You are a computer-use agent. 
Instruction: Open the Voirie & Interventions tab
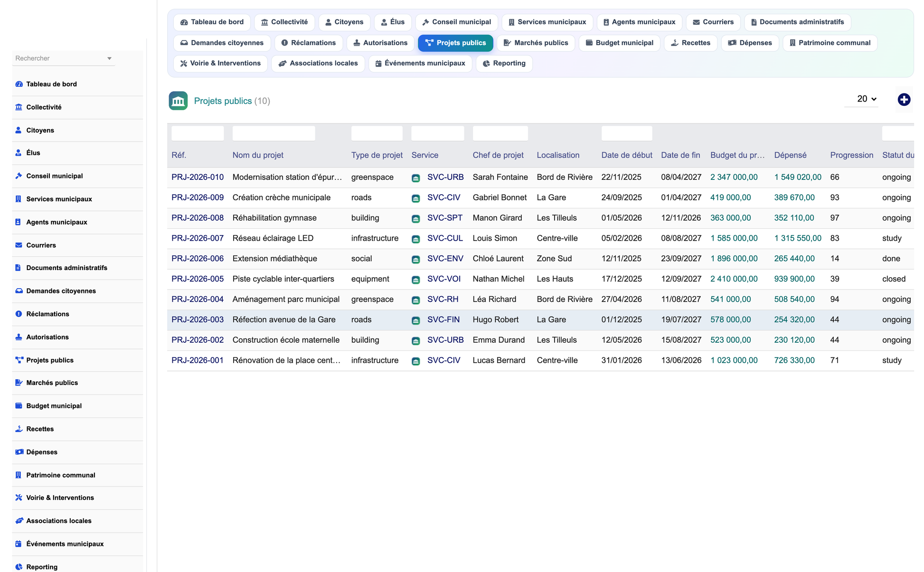(220, 63)
